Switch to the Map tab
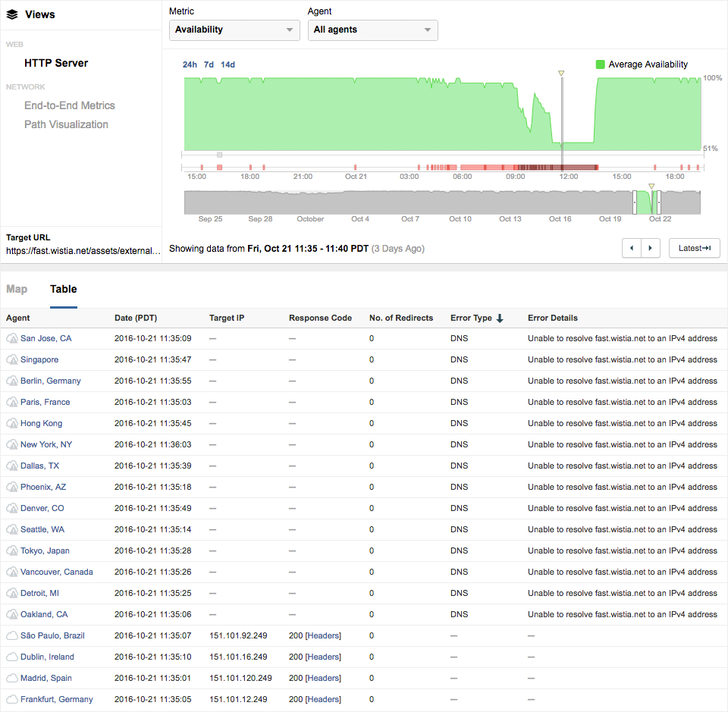This screenshot has width=728, height=712. pos(17,289)
